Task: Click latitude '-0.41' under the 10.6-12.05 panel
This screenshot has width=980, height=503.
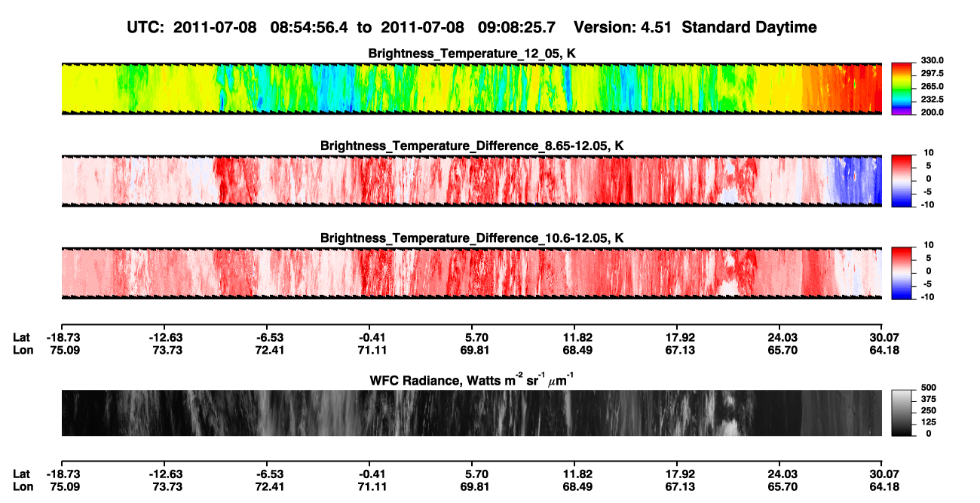Action: click(x=369, y=337)
